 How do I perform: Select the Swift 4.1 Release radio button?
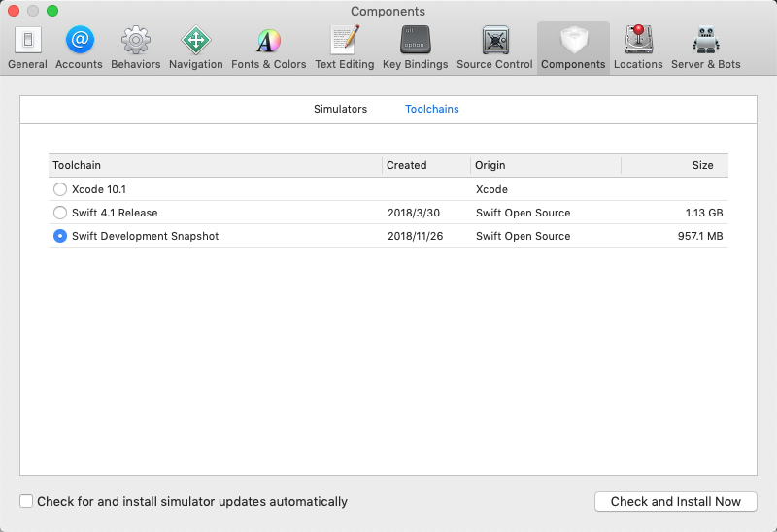pyautogui.click(x=60, y=213)
